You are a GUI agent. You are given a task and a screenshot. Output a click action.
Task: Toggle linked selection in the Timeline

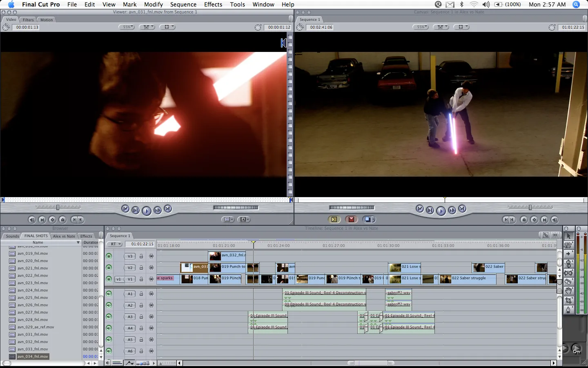click(x=546, y=235)
